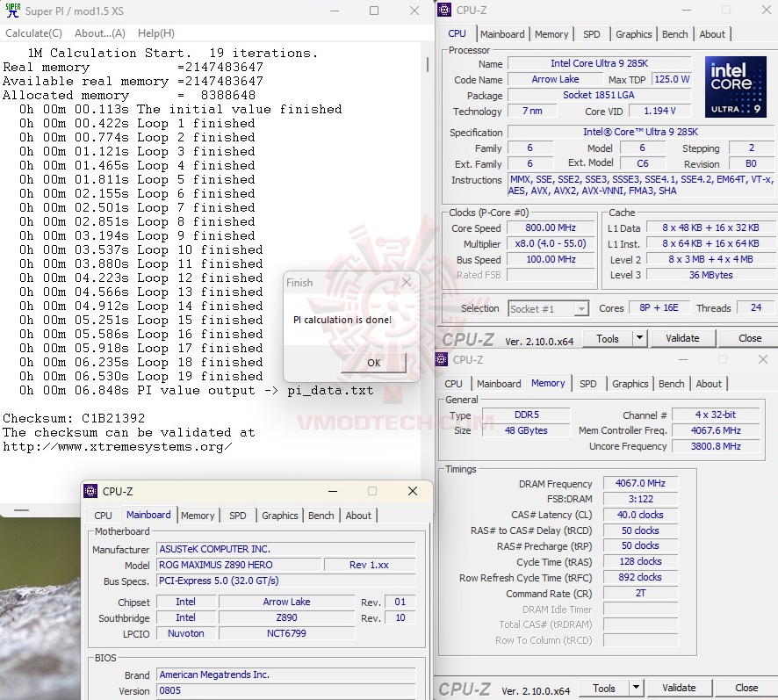
Task: Open Bench tab in top CPU-Z window
Action: coord(674,34)
